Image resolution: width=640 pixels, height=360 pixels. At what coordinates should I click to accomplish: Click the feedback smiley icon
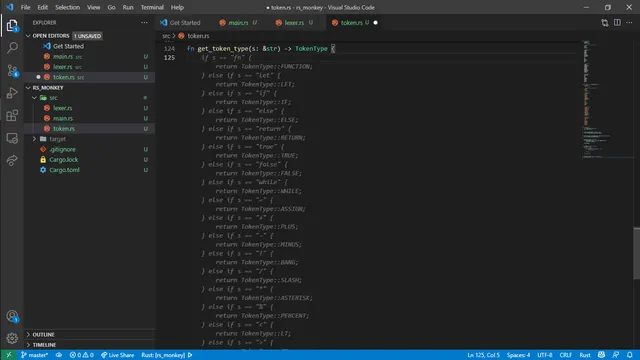tap(601, 355)
